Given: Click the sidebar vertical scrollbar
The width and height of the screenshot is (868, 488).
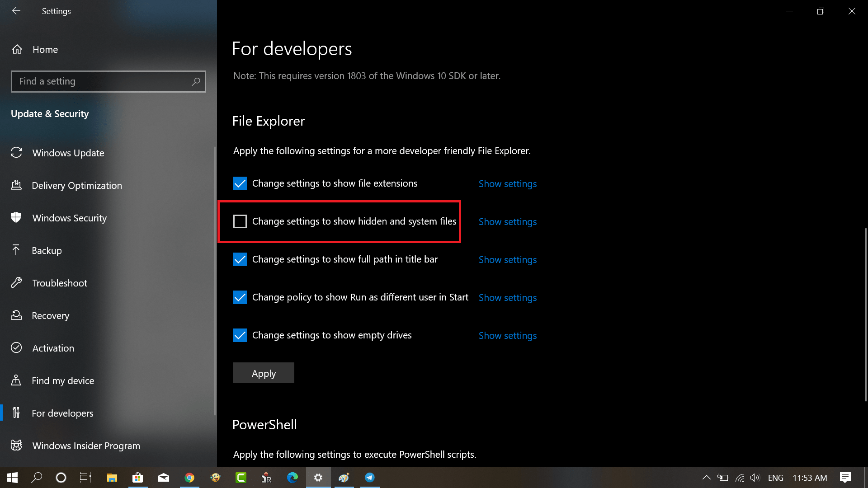Looking at the screenshot, I should pos(215,280).
